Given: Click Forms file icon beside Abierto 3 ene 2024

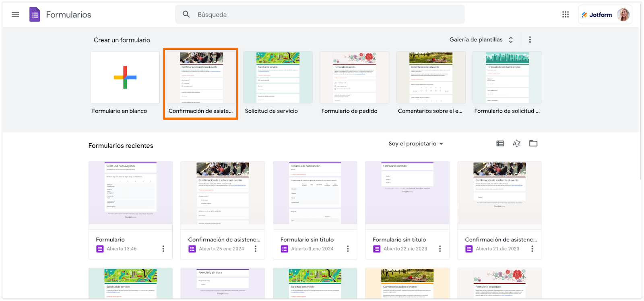Looking at the screenshot, I should [285, 249].
